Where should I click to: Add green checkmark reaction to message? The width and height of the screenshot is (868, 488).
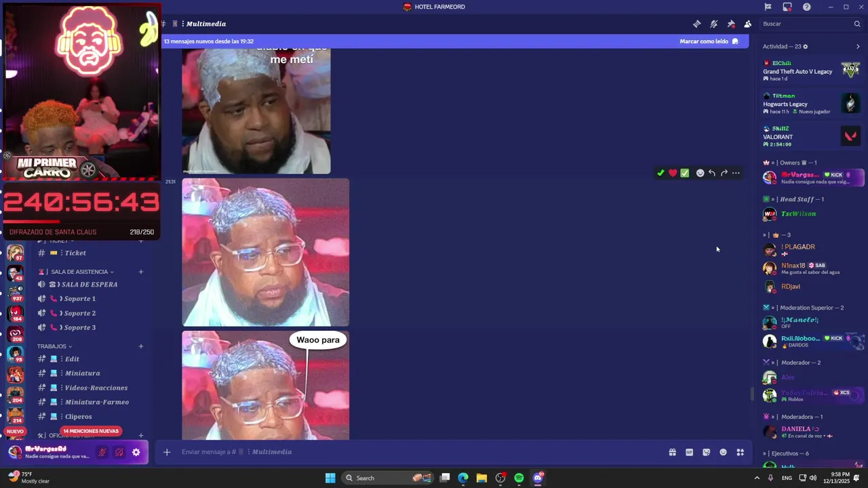click(660, 173)
